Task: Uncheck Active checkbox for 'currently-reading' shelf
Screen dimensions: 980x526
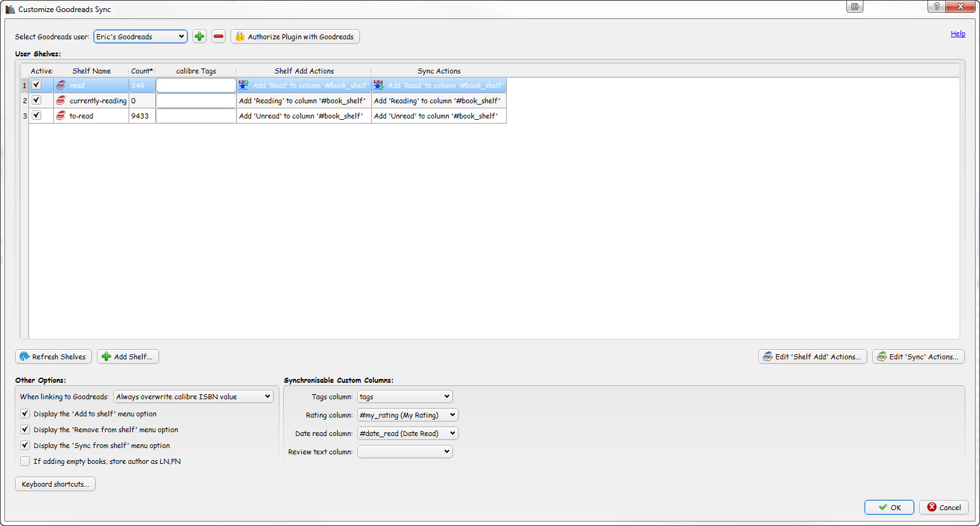Action: point(37,100)
